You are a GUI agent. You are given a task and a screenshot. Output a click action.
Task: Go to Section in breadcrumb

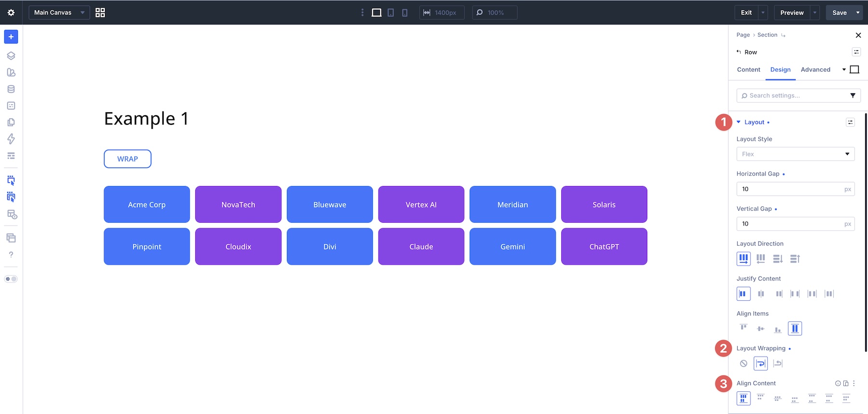(767, 35)
